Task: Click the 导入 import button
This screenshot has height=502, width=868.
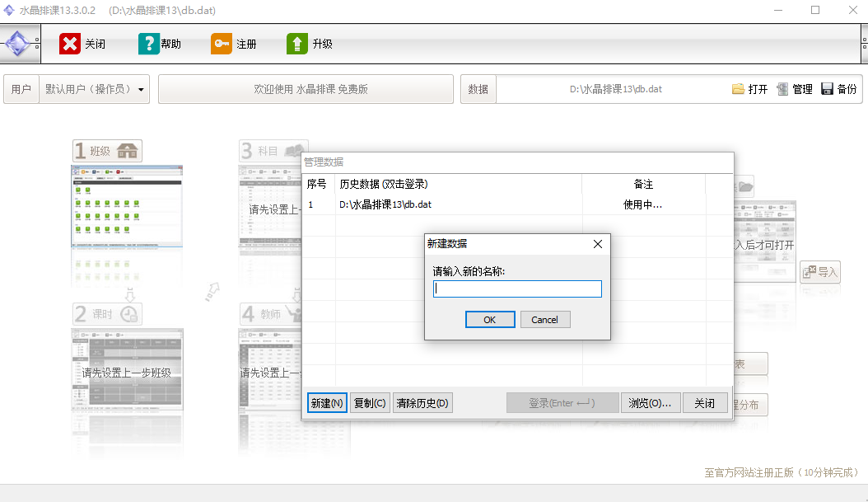Action: (x=820, y=272)
